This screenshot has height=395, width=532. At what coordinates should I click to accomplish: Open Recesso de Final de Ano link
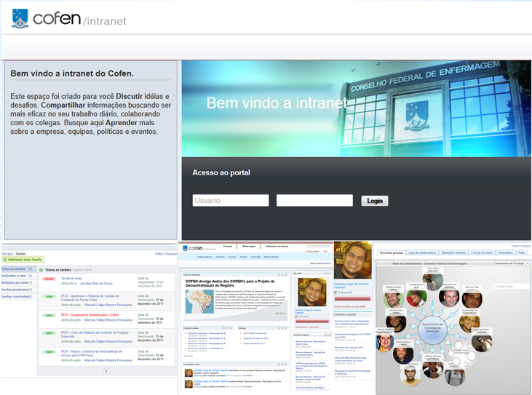[x=349, y=347]
